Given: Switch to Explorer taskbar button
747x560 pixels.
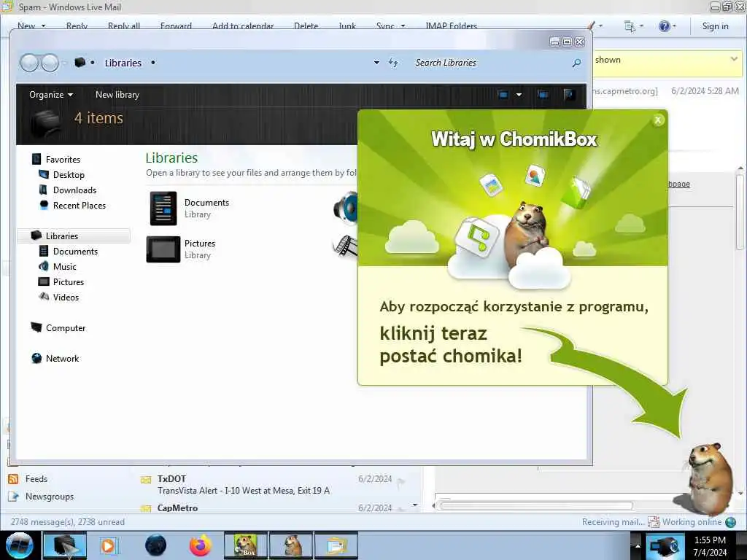Looking at the screenshot, I should [x=65, y=545].
